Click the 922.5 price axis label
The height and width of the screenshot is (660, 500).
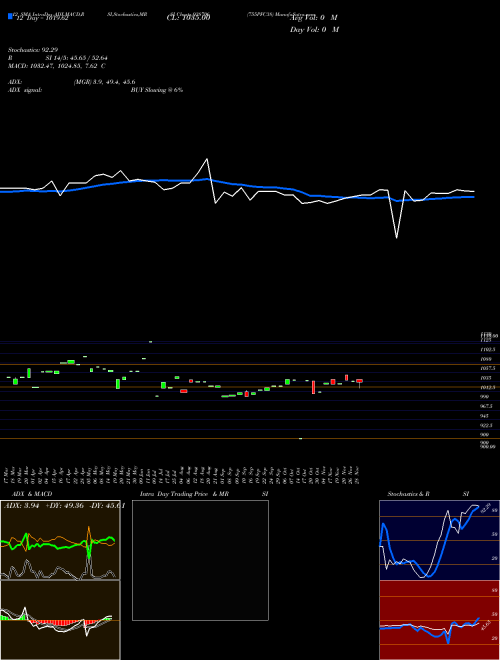click(x=486, y=425)
